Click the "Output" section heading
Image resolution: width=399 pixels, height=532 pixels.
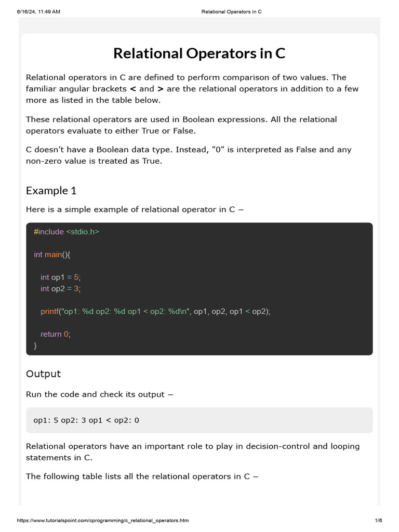coord(43,374)
